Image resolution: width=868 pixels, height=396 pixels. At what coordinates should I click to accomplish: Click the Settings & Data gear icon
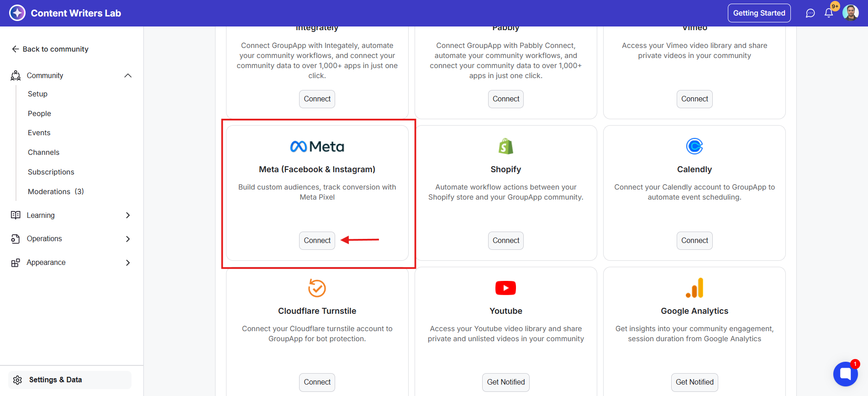[x=18, y=380]
